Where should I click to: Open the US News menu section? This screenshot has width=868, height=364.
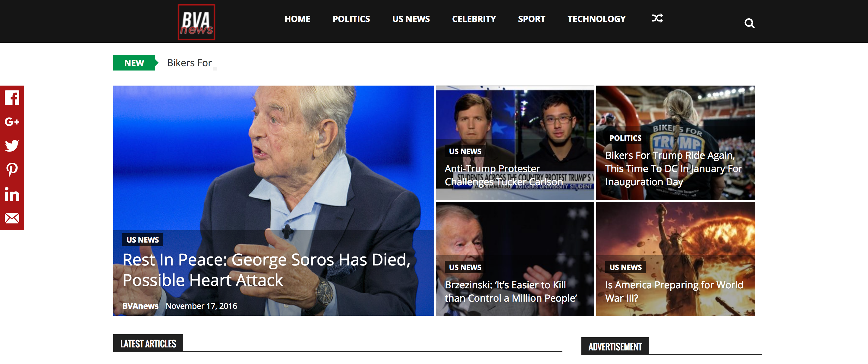pyautogui.click(x=411, y=19)
